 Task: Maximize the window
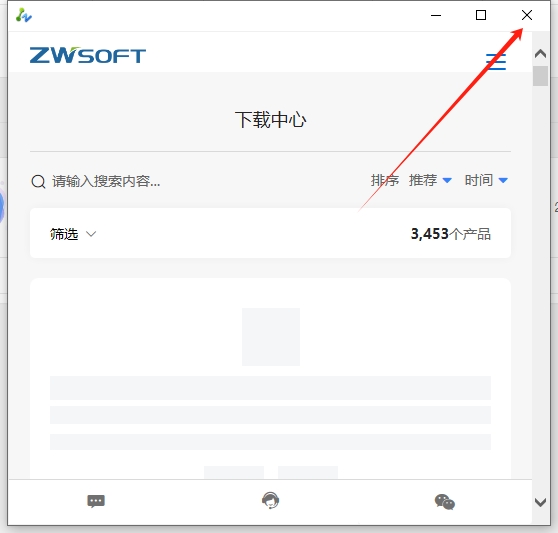481,15
